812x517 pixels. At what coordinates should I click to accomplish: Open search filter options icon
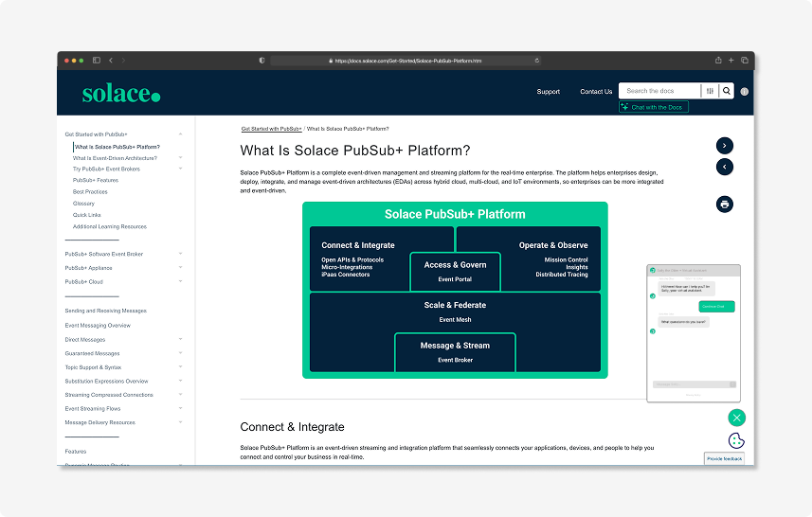click(710, 91)
